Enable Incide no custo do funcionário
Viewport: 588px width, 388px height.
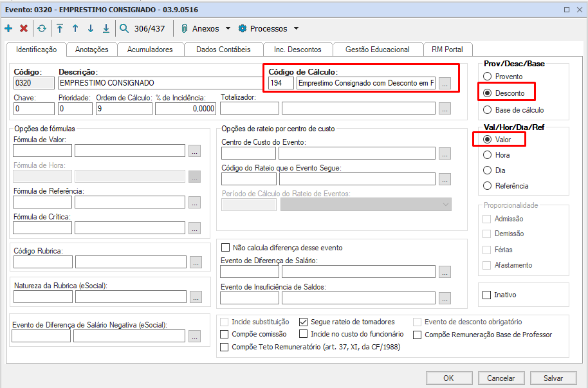[x=304, y=334]
